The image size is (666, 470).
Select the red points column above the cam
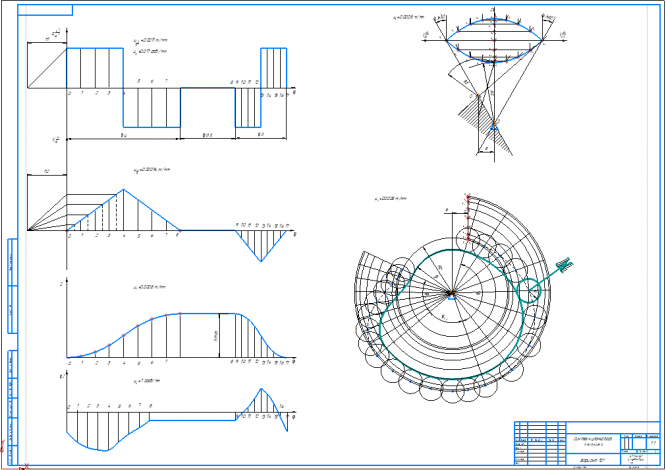(468, 218)
